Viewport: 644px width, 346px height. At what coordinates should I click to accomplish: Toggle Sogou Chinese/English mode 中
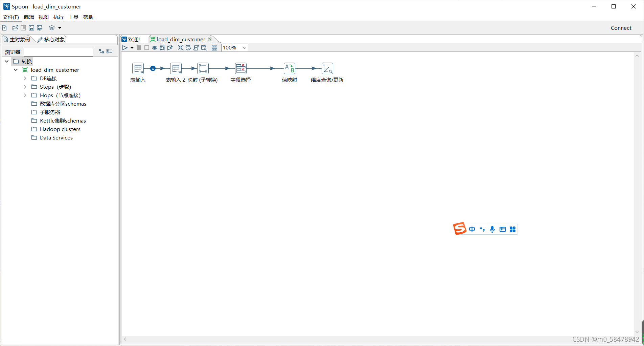pyautogui.click(x=472, y=229)
